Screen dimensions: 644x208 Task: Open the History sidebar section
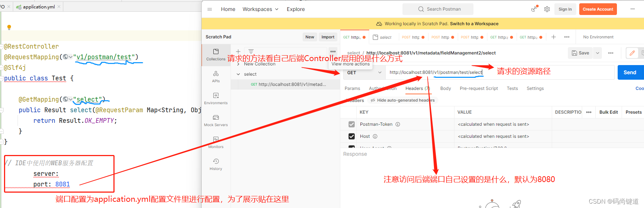[x=216, y=164]
